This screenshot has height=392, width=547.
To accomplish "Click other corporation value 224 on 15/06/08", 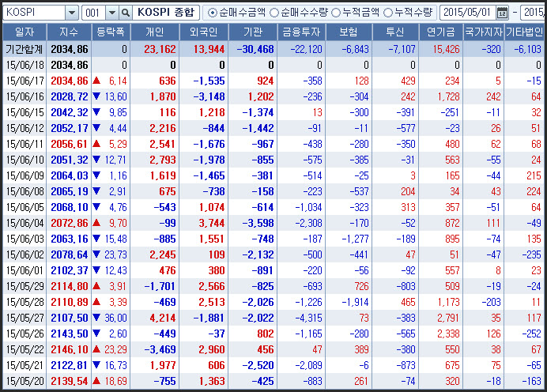I will 534,191.
